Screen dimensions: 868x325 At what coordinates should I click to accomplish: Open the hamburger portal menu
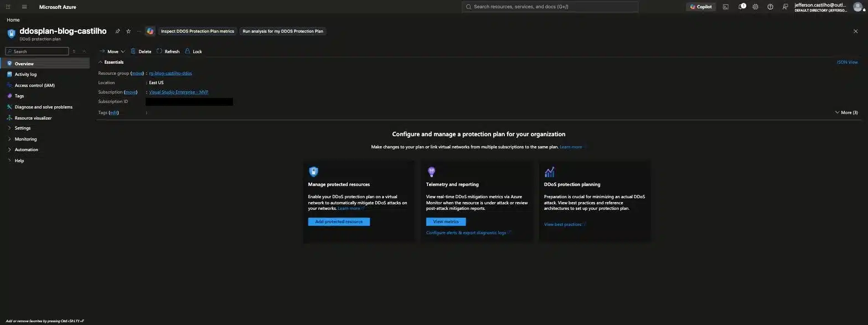24,7
